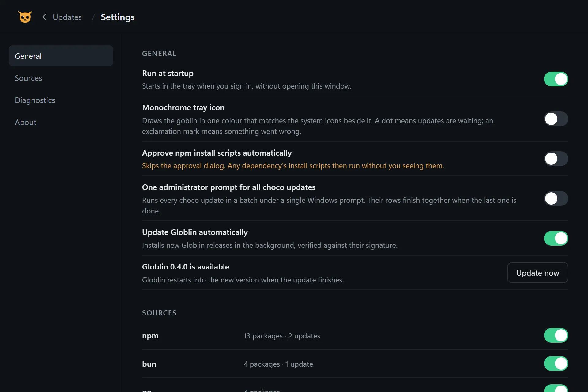Click the bun source name
This screenshot has width=588, height=392.
(149, 364)
